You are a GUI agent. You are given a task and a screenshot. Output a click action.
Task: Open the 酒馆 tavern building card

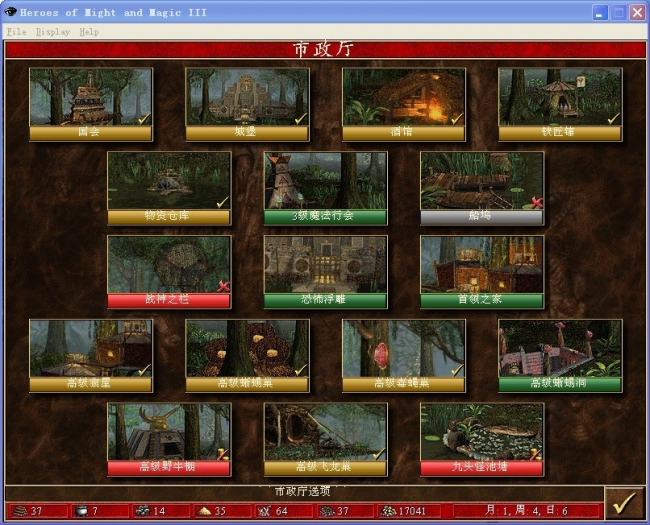click(404, 105)
